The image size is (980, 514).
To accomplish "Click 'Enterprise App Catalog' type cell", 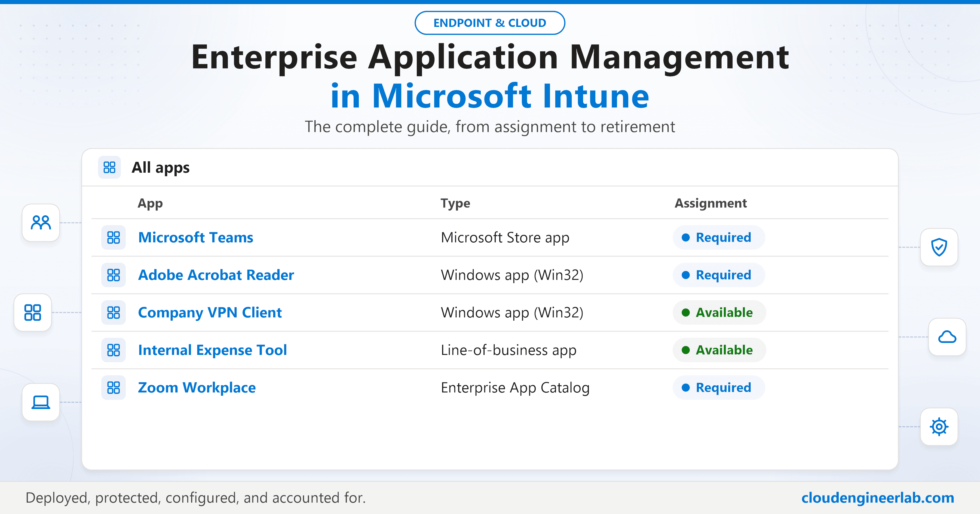I will tap(515, 388).
